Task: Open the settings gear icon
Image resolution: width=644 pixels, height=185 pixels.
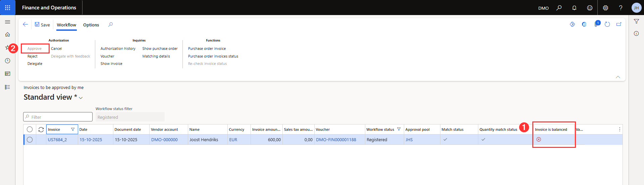Action: click(x=605, y=8)
